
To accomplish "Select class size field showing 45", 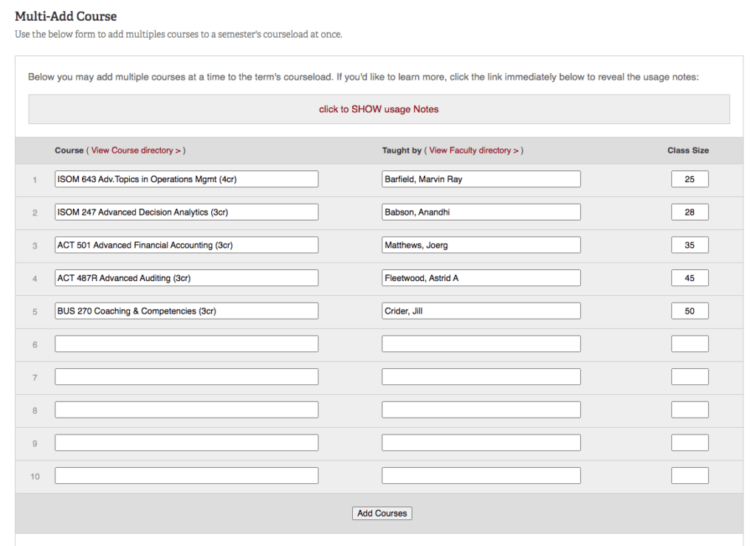I will coord(690,278).
